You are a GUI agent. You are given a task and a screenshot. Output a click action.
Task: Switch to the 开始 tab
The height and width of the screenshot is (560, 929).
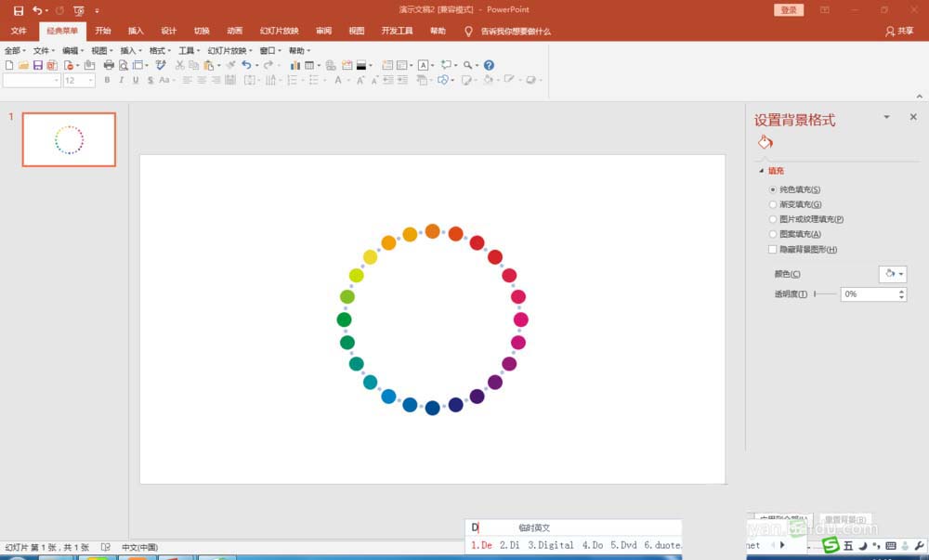pyautogui.click(x=103, y=31)
